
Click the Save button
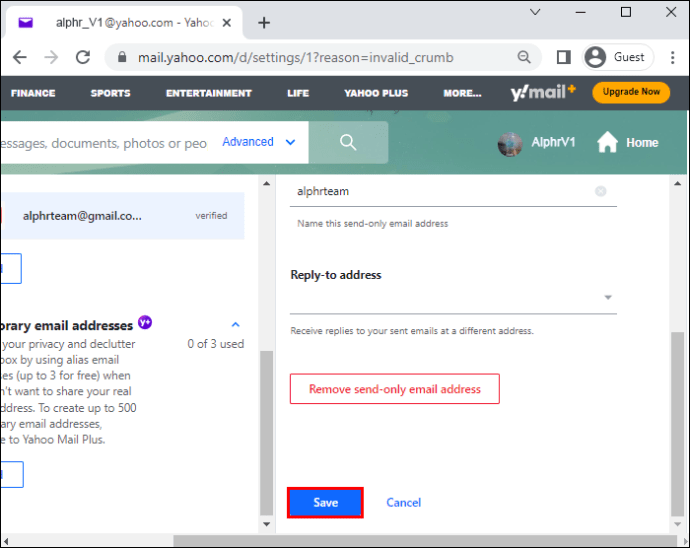coord(325,502)
